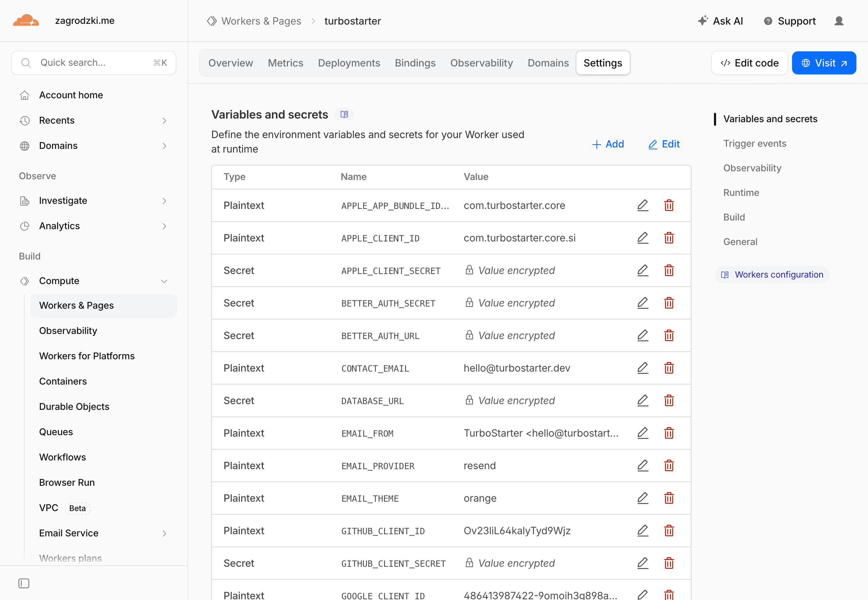
Task: Open the Support menu
Action: coord(790,21)
